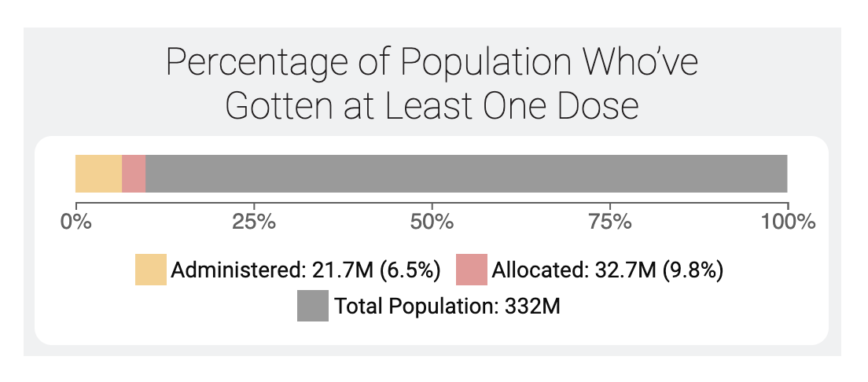Select the pink Allocated legend swatch

(x=471, y=270)
